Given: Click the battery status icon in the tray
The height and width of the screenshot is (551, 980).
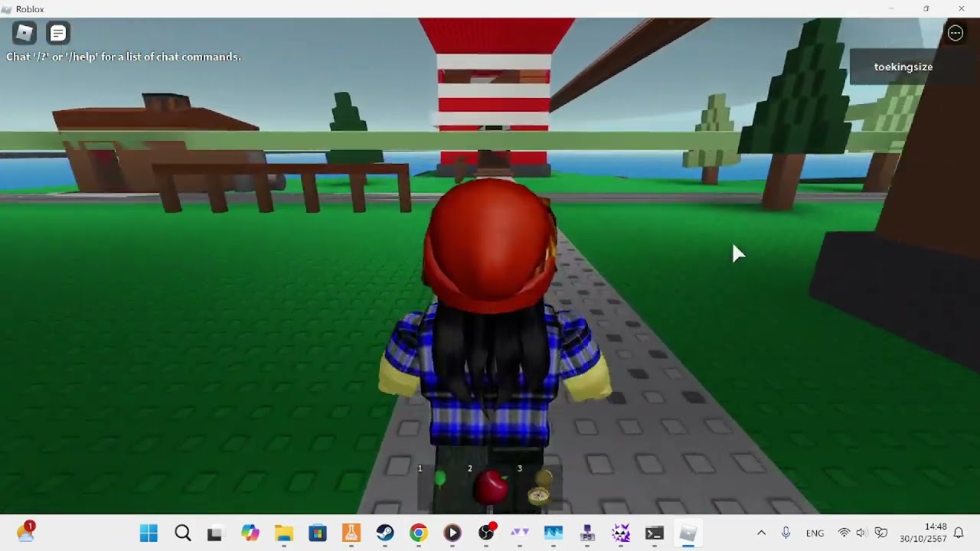Looking at the screenshot, I should pos(880,533).
